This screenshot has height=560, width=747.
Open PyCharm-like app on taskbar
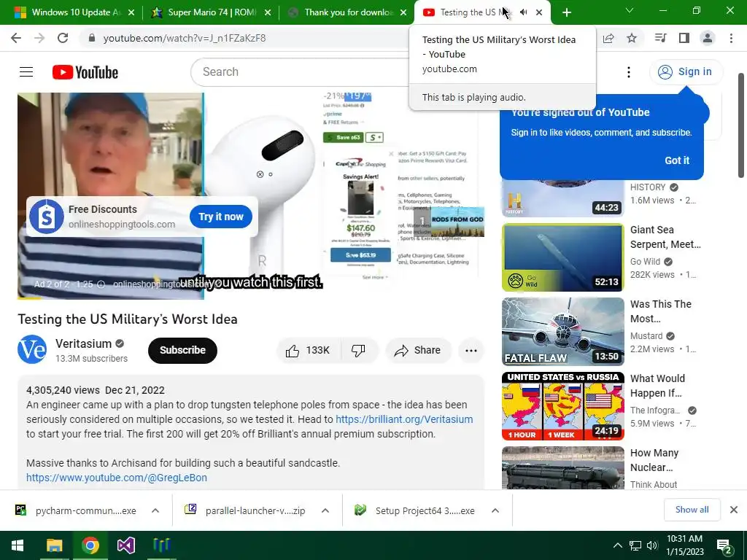[161, 545]
